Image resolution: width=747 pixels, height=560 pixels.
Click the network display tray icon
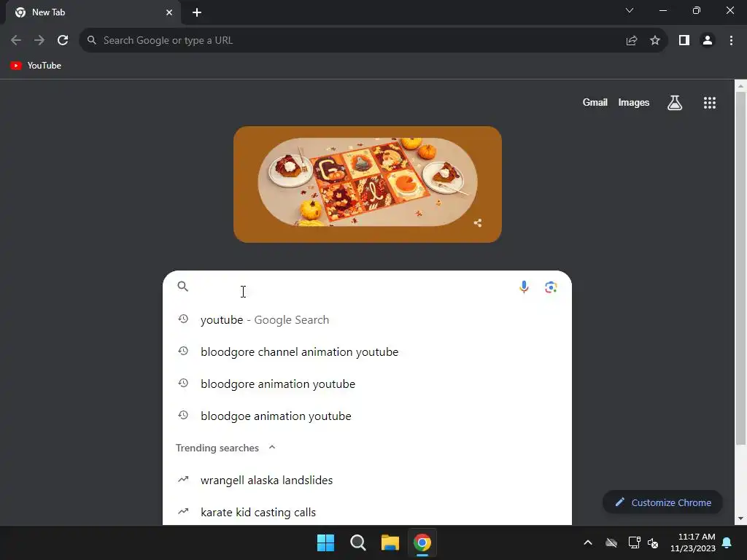pyautogui.click(x=634, y=542)
